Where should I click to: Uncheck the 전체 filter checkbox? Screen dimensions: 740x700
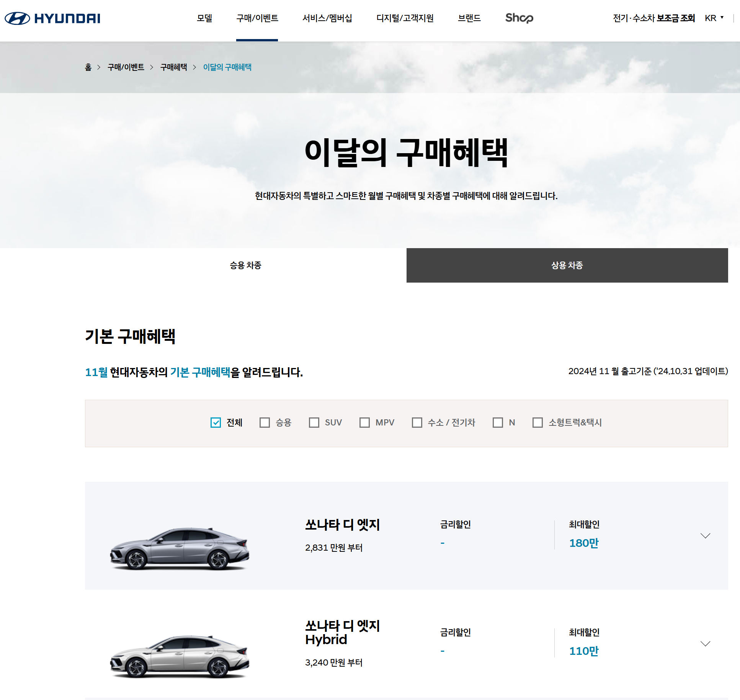[x=216, y=422]
